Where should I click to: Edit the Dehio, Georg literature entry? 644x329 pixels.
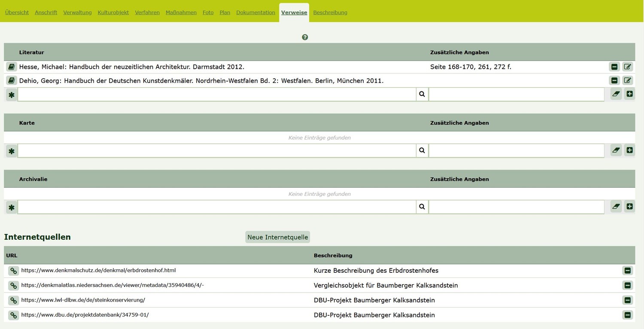coord(628,80)
